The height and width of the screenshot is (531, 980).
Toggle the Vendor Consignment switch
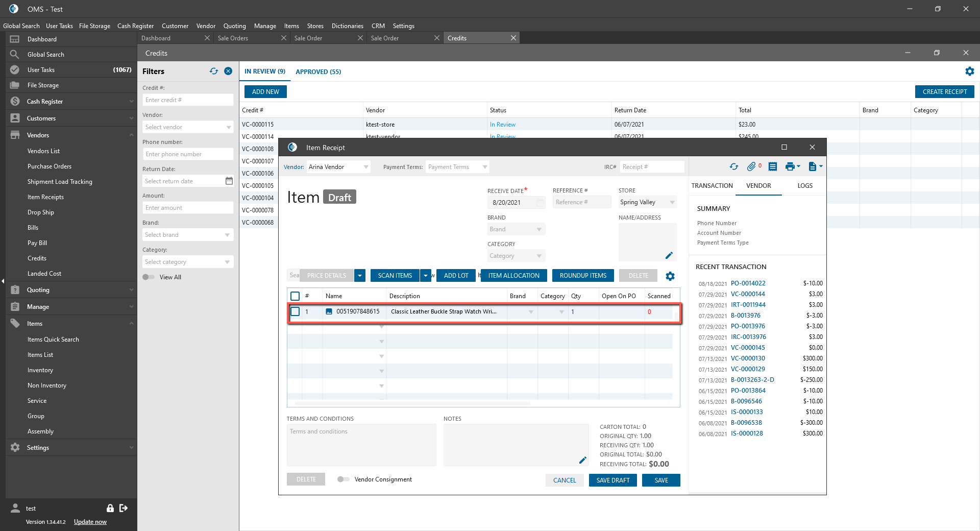[343, 479]
